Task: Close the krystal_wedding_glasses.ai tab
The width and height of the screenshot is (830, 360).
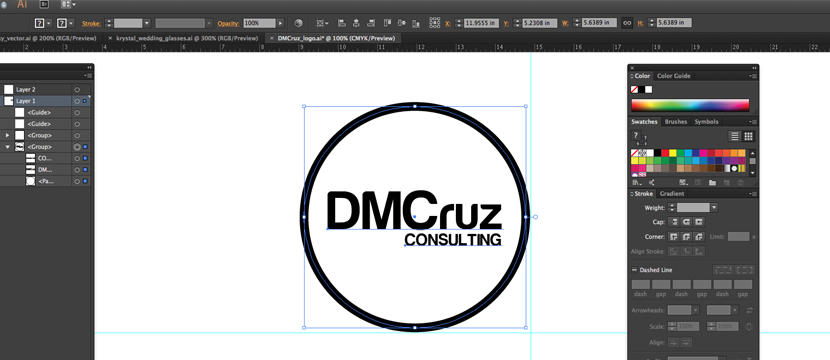Action: tap(110, 38)
